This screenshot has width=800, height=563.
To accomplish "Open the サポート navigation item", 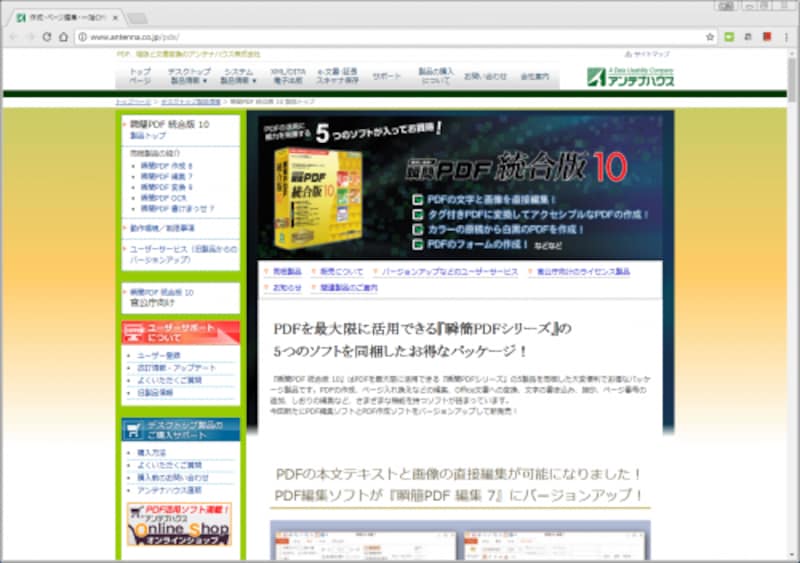I will tap(386, 76).
